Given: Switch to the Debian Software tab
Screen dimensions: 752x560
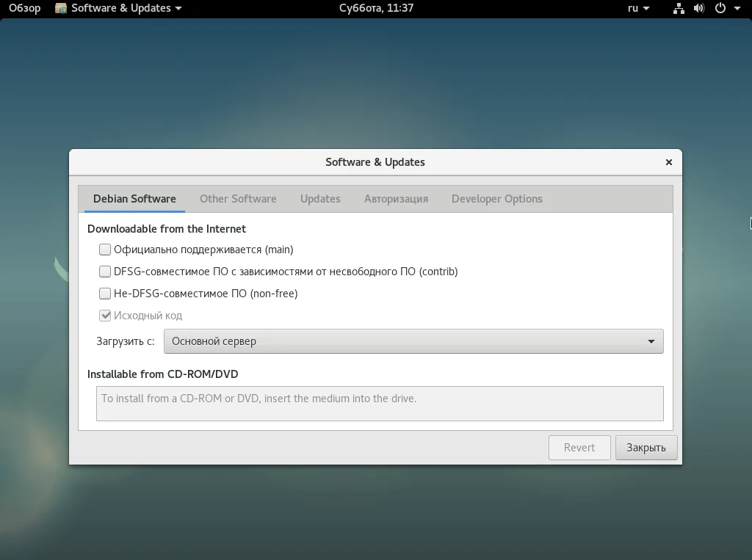Looking at the screenshot, I should click(x=134, y=198).
